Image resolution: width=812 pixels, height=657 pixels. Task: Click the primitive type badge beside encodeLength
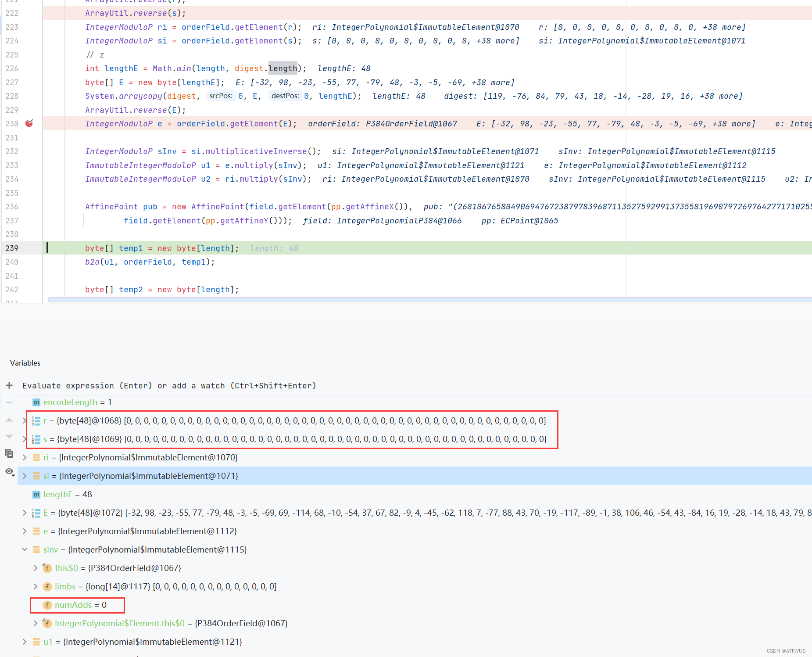[x=36, y=402]
